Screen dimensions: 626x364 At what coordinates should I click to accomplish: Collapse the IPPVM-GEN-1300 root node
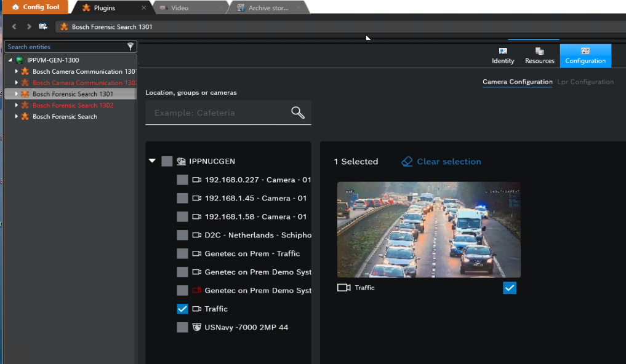[x=10, y=60]
